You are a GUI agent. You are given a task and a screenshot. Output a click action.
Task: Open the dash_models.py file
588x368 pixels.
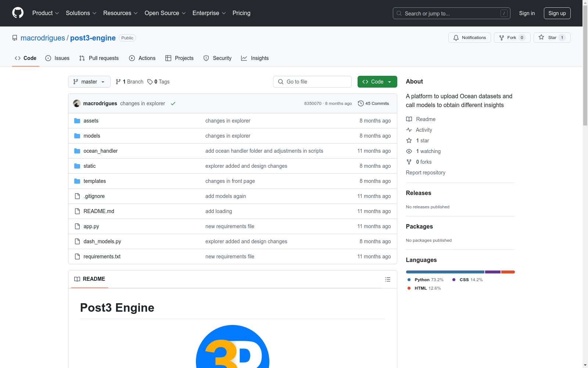click(102, 241)
